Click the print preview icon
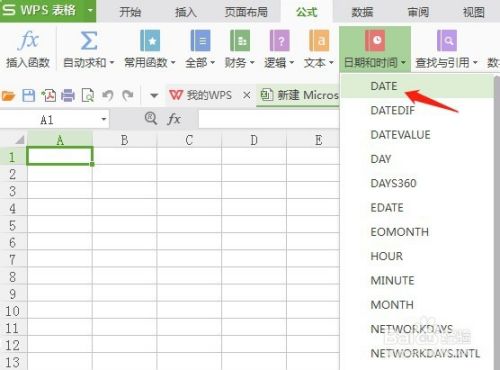Viewport: 500px width, 370px height. (88, 96)
